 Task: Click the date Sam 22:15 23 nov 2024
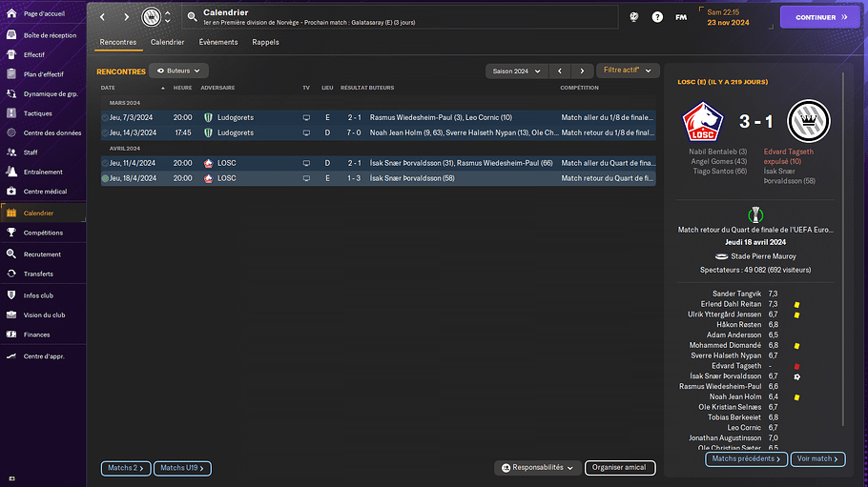click(x=728, y=17)
